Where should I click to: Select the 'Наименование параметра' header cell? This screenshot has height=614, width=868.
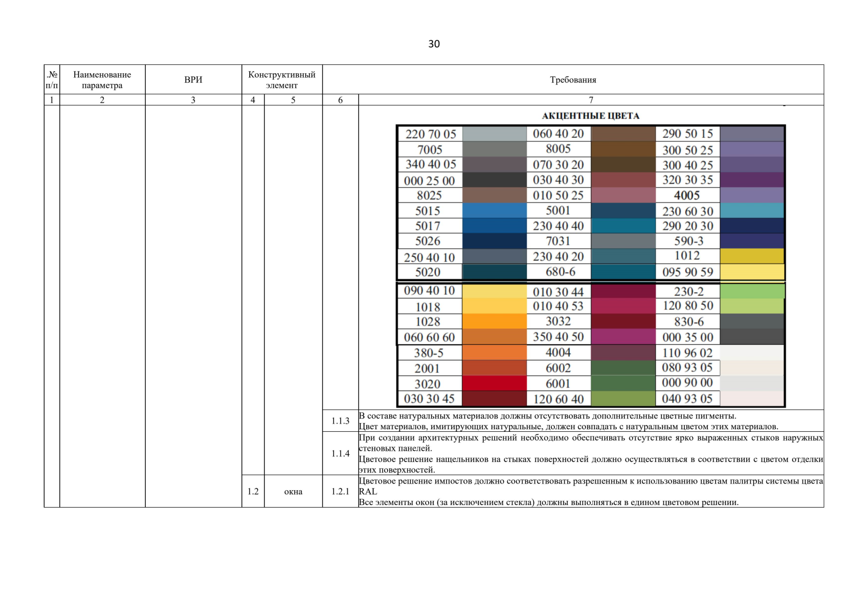coord(102,80)
